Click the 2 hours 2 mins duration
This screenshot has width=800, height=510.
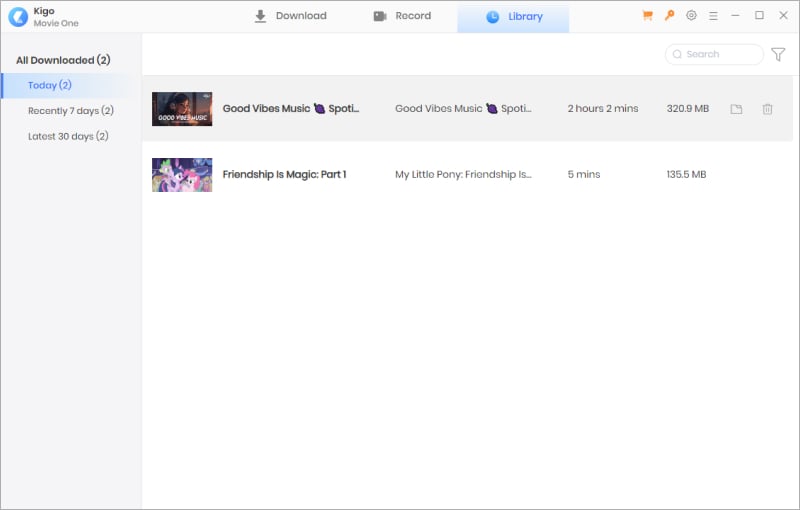point(603,109)
